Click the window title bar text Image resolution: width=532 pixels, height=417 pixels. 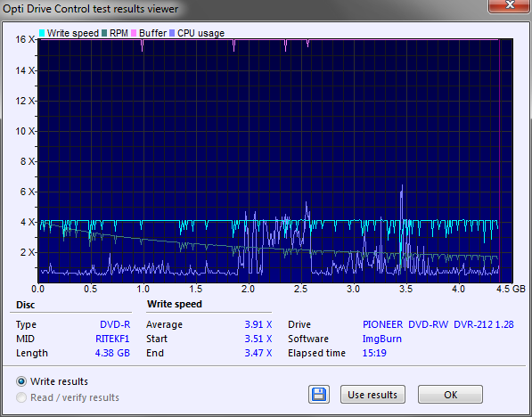(90, 9)
